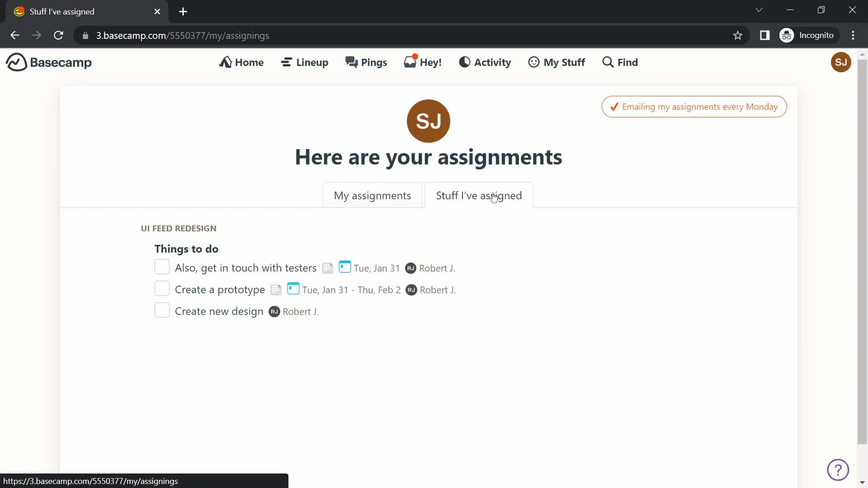Viewport: 868px width, 488px height.
Task: Click the Basecamp home icon
Action: (x=15, y=62)
